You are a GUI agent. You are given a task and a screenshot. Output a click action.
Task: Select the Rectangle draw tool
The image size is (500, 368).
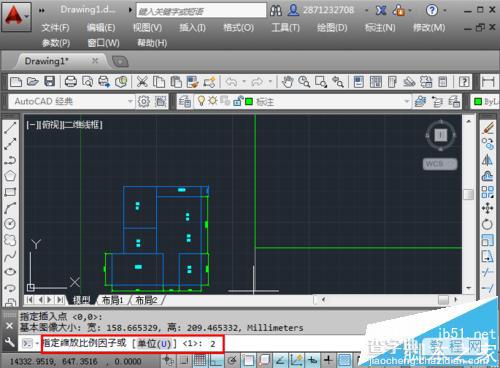click(x=10, y=192)
